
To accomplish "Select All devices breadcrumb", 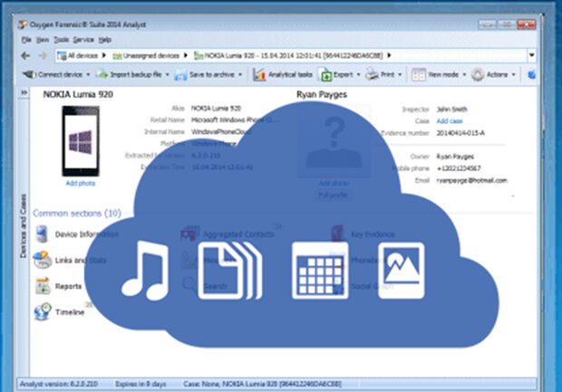I will [78, 55].
